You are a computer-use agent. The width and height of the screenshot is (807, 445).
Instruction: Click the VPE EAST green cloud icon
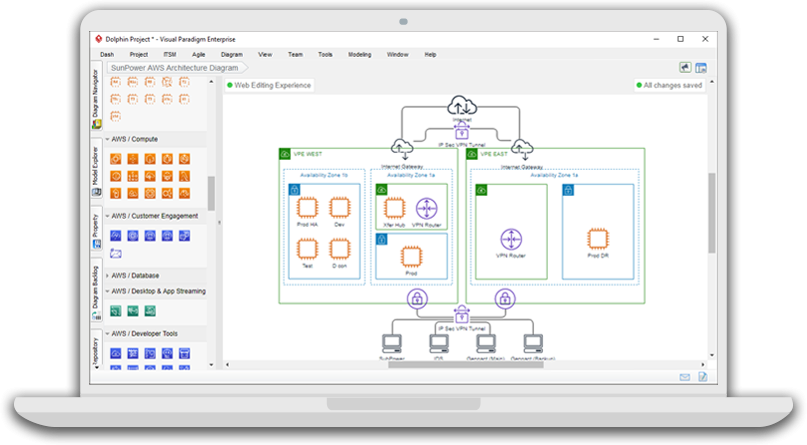click(471, 154)
